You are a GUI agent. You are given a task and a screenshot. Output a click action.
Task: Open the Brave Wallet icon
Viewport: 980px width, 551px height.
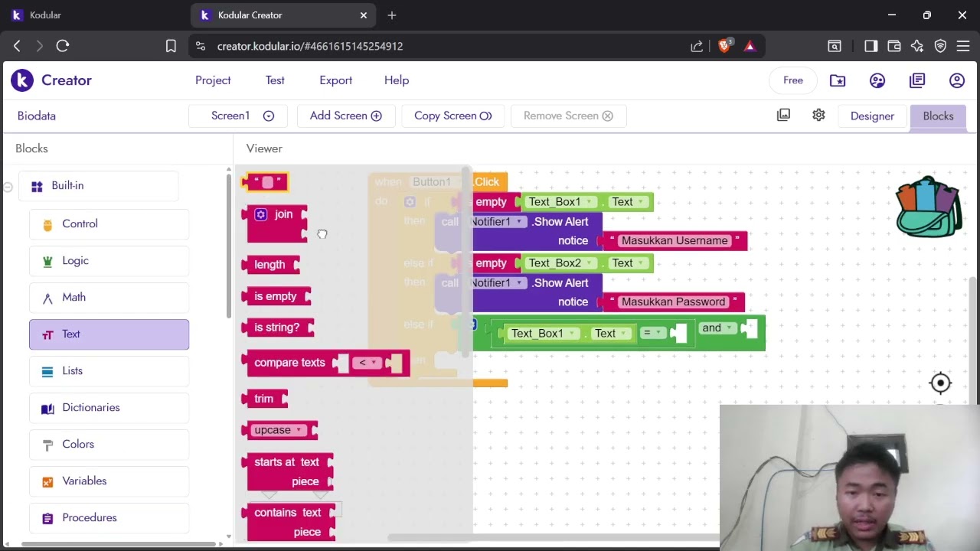[x=893, y=46]
